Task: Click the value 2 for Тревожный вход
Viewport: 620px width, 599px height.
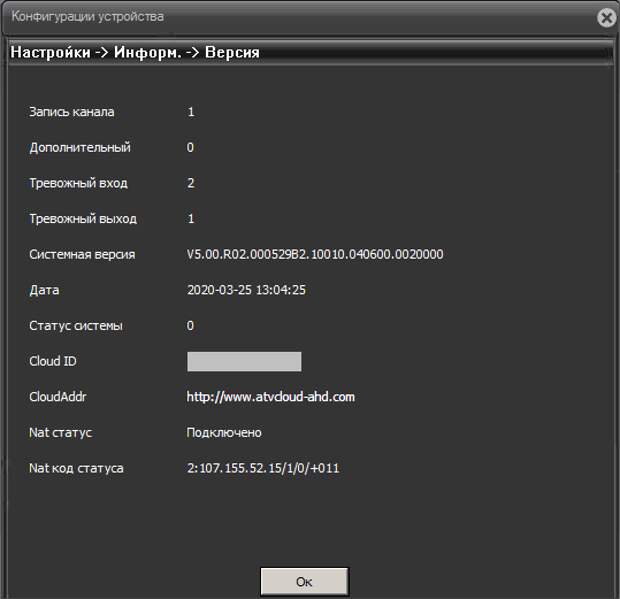Action: 191,183
